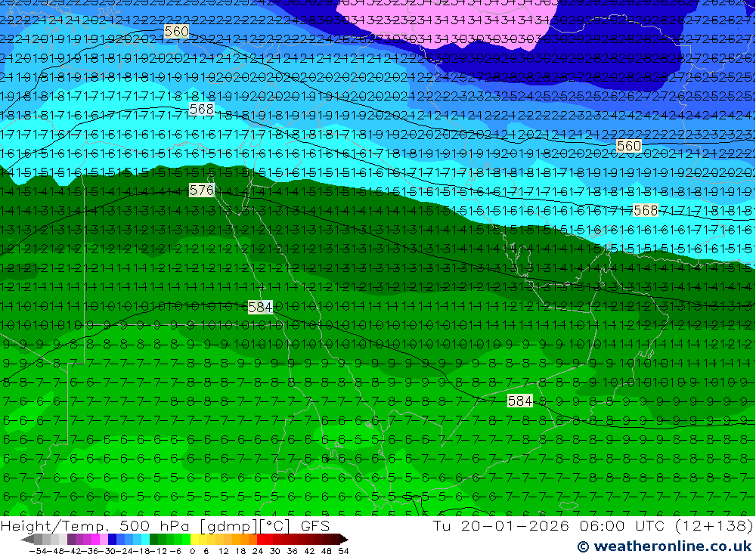Click the 12 value under the color scale
Screen dimensions: 756x554
coord(223,551)
